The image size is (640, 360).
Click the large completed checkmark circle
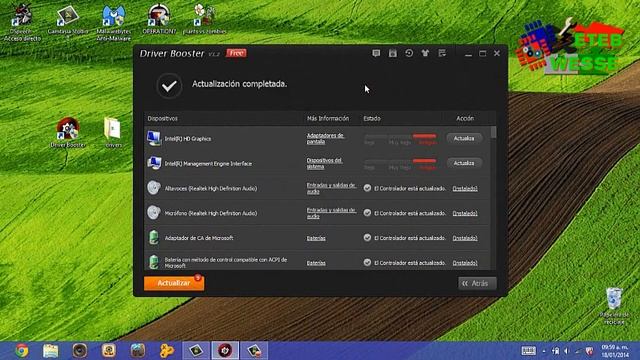tap(169, 86)
